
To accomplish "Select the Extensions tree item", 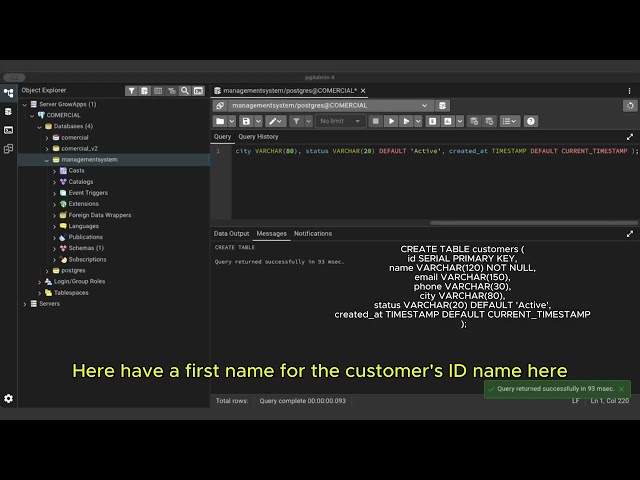I will (x=84, y=204).
